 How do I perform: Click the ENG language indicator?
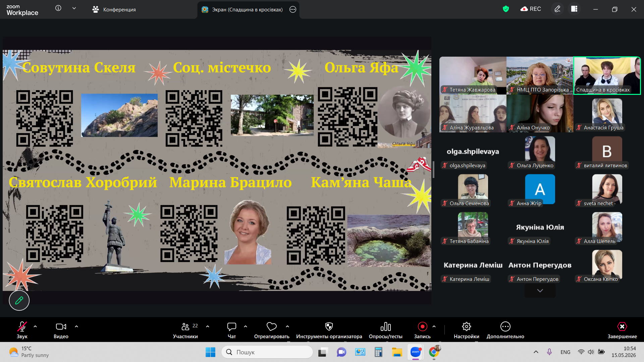[565, 352]
